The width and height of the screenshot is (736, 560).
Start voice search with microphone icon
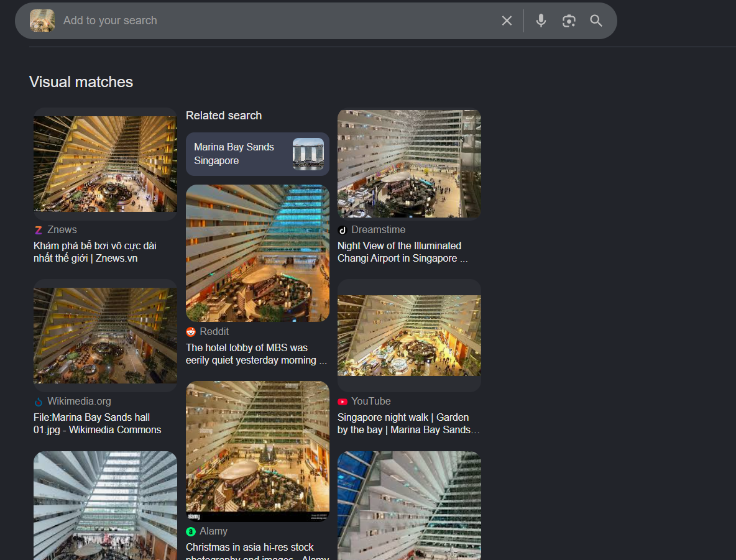coord(541,21)
